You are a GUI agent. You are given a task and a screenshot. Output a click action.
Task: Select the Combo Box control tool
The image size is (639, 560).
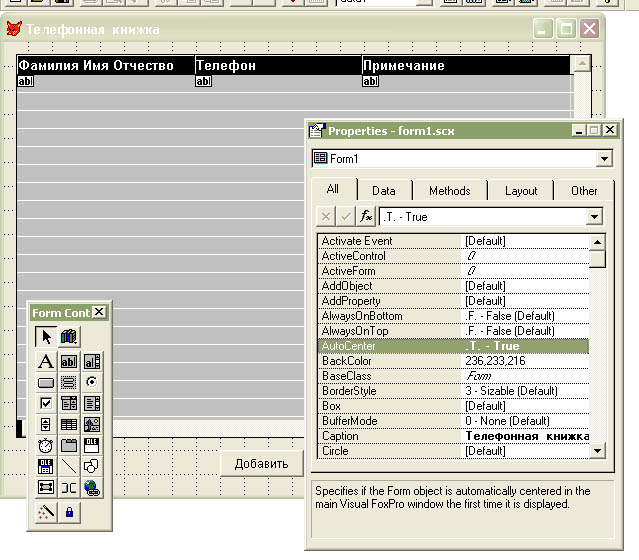68,403
